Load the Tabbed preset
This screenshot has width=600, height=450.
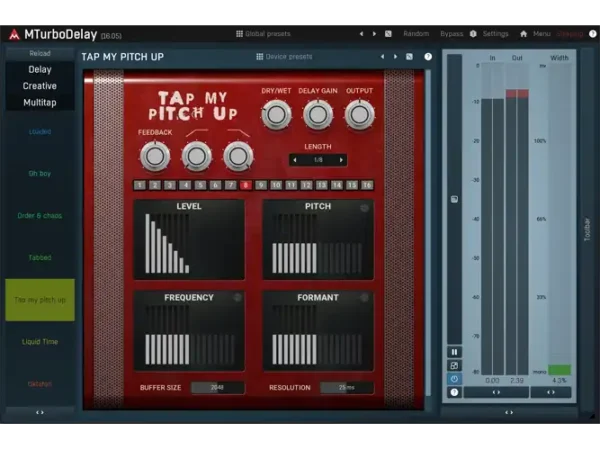[40, 258]
